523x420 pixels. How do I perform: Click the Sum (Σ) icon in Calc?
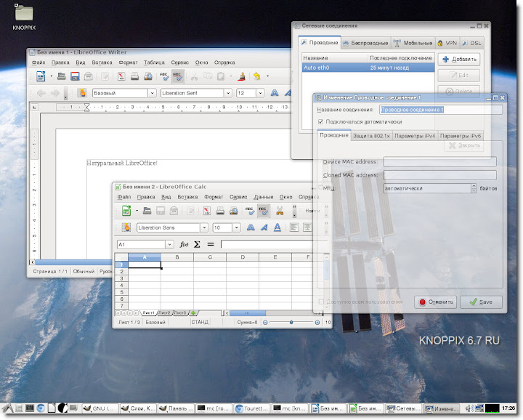point(197,245)
